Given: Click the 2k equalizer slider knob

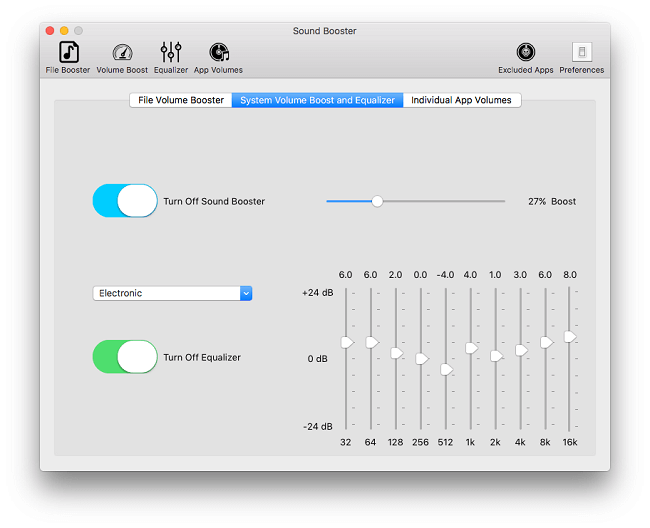Looking at the screenshot, I should point(496,356).
